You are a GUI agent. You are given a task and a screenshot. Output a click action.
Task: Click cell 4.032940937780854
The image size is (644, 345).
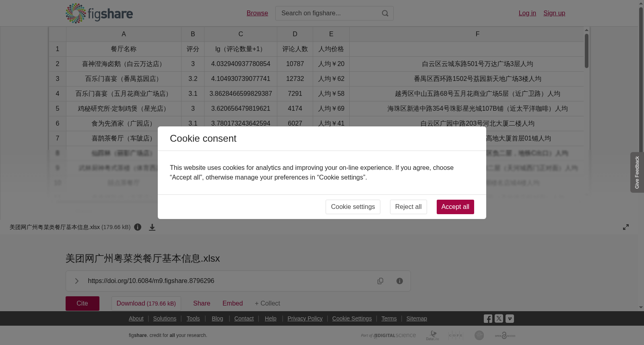[241, 64]
